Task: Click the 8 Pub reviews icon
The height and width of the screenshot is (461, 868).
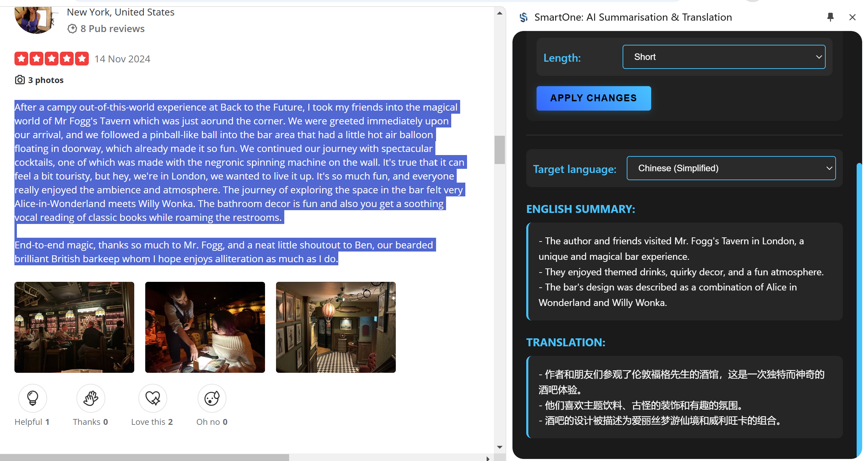Action: (x=72, y=29)
